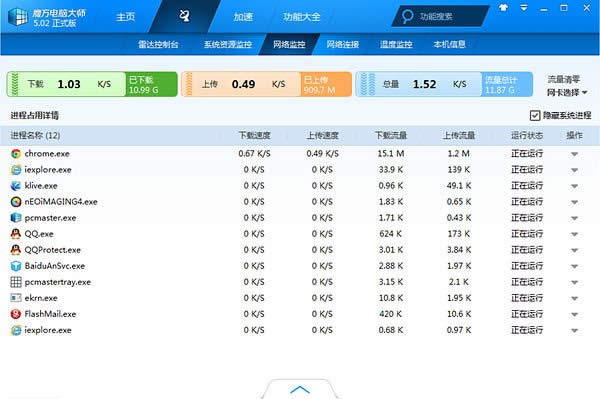
Task: Click the 已上传 909.7 M panel
Action: tap(326, 84)
